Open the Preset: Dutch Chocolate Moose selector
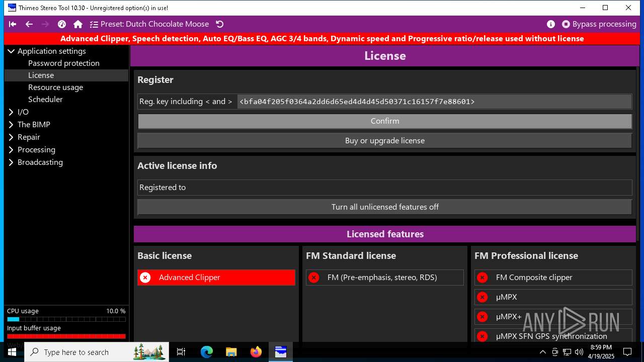644x362 pixels. (x=149, y=24)
